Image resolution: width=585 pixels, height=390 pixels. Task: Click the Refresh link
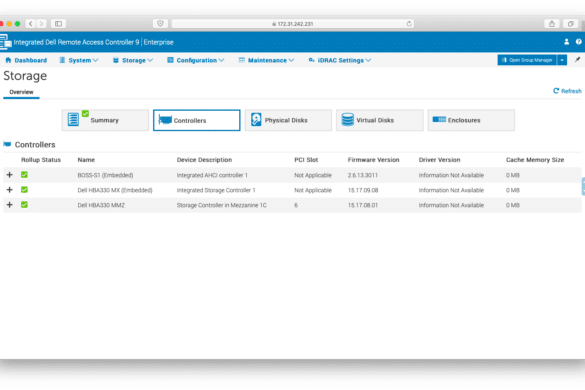567,91
